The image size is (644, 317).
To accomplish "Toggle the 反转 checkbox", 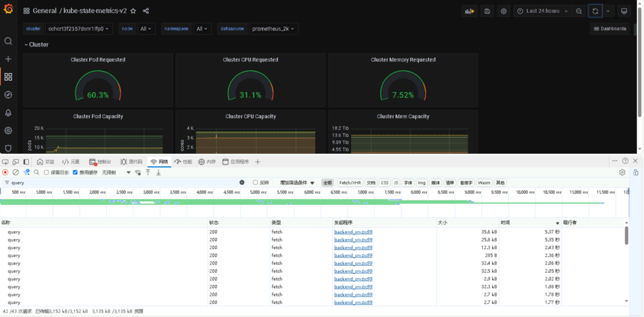I will click(255, 183).
